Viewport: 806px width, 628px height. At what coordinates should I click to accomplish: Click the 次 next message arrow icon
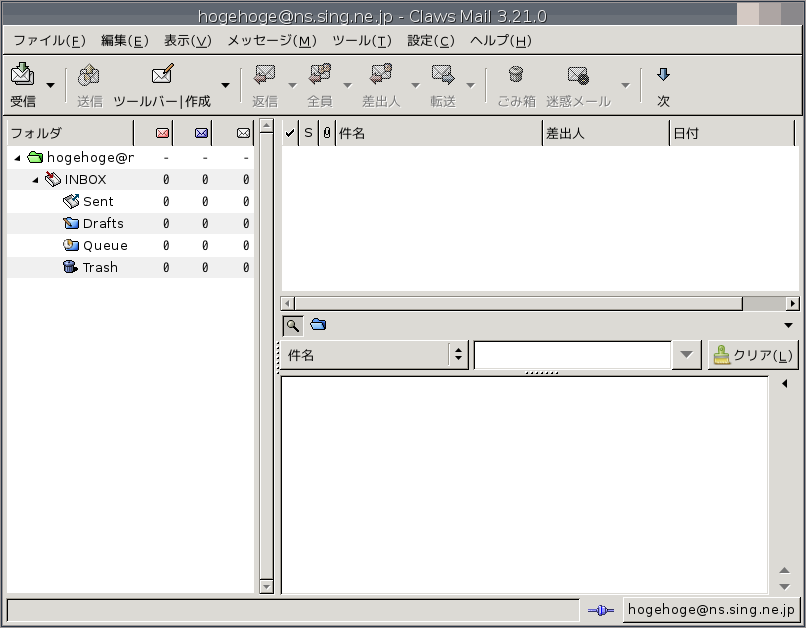pos(663,75)
